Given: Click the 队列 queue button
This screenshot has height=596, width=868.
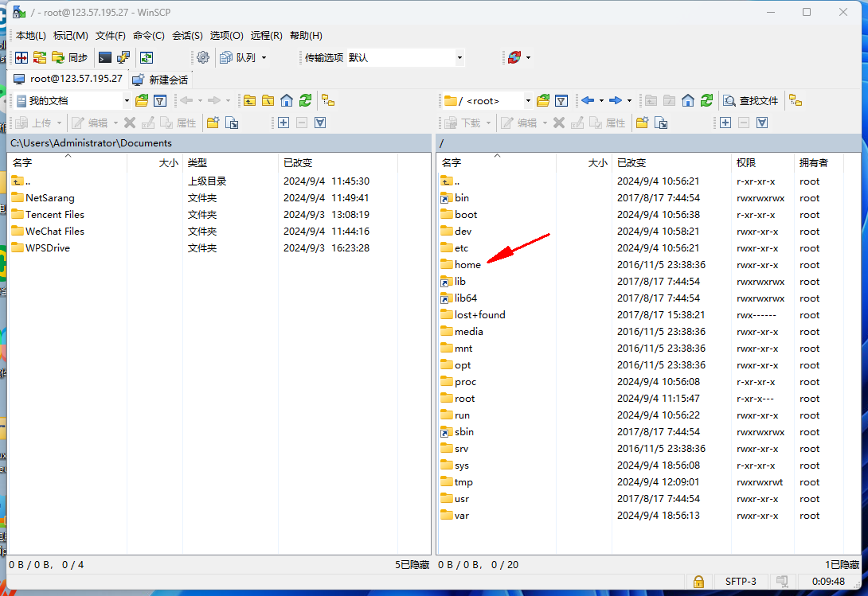Looking at the screenshot, I should click(x=239, y=57).
